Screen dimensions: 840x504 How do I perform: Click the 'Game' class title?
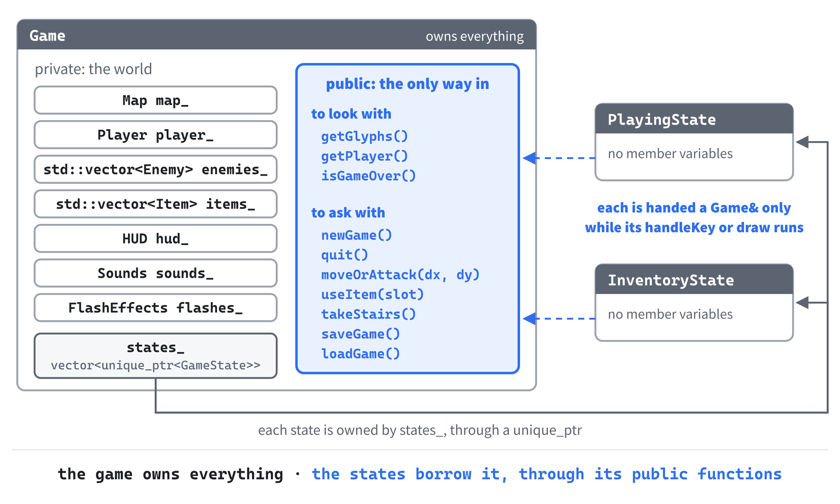click(x=47, y=36)
